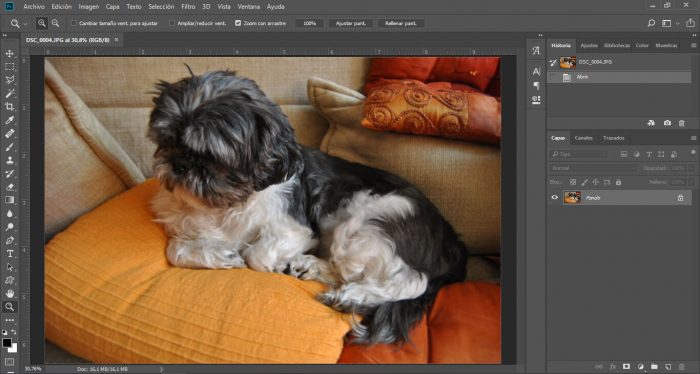Open the Filtro menu
Image resolution: width=700 pixels, height=374 pixels.
point(188,7)
